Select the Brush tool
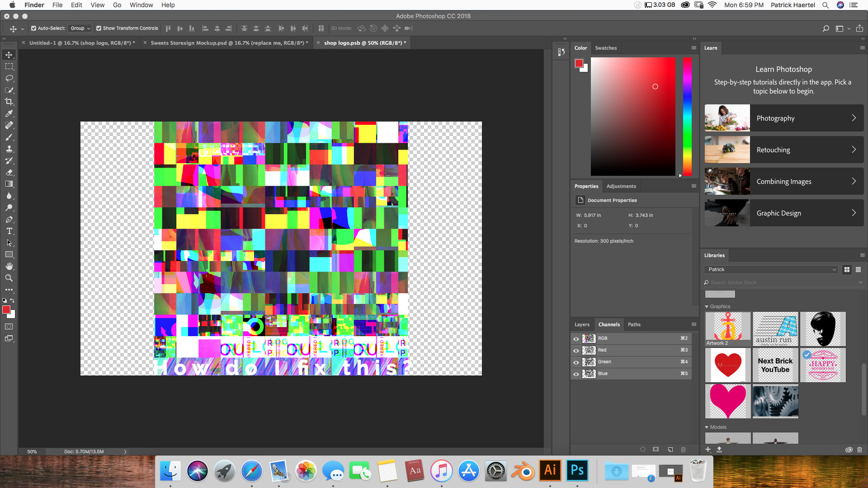 pyautogui.click(x=9, y=137)
